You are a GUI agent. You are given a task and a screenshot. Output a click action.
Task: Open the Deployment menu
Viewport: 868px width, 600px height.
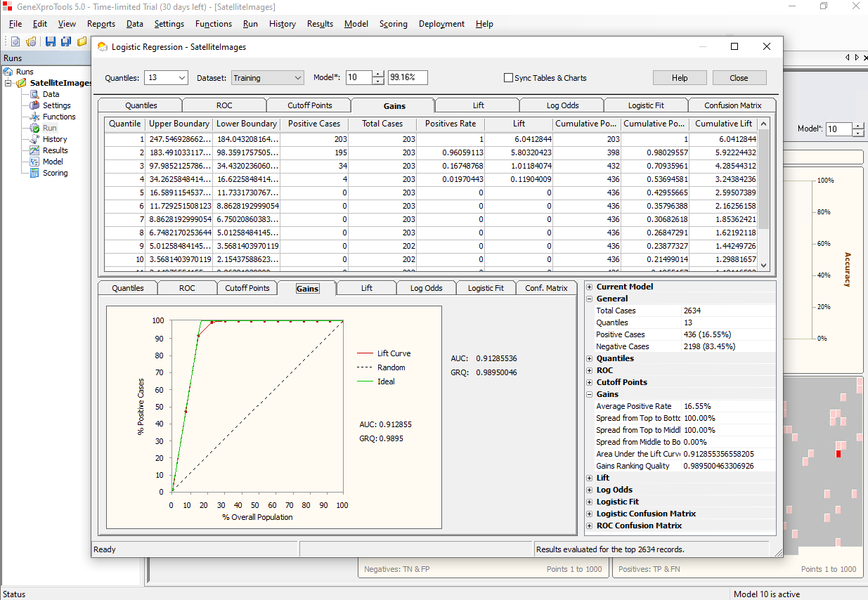click(x=441, y=24)
